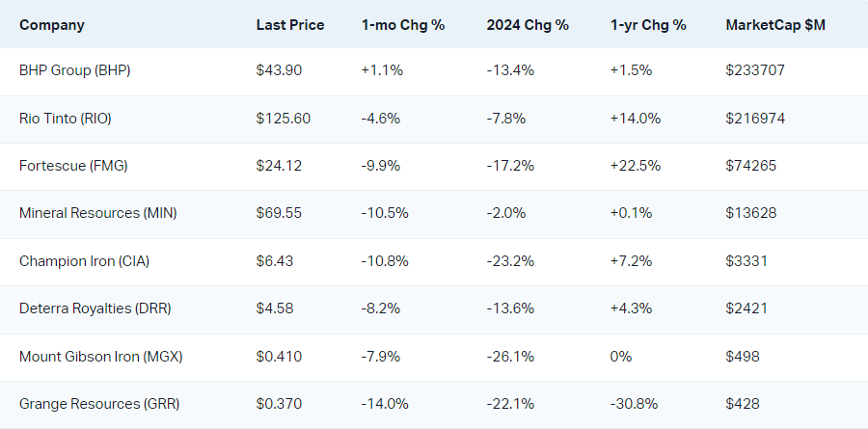Screen dimensions: 868x429
Task: Click Grange Resources (GRR) company name
Action: [99, 404]
